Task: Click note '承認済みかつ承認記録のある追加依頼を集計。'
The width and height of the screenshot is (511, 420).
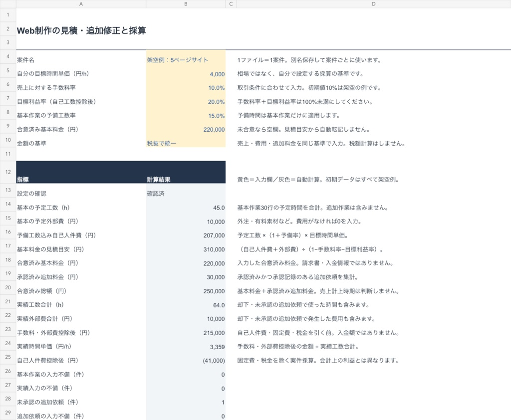Action: coord(298,277)
